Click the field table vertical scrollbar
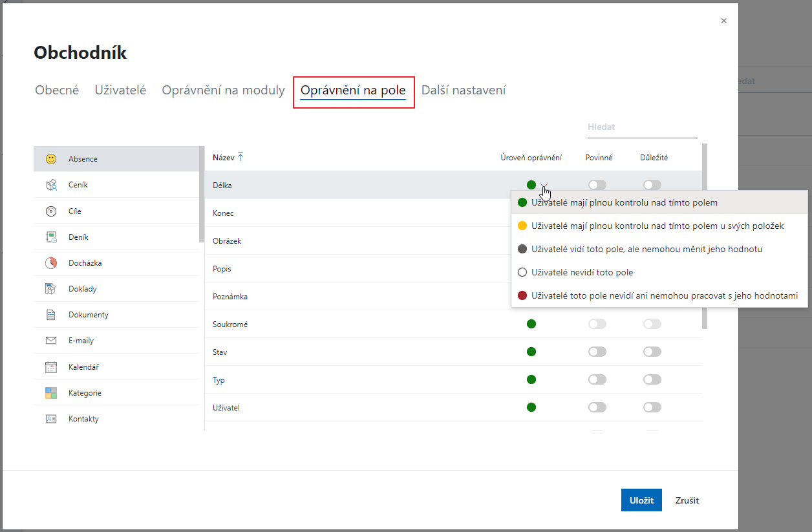 [x=705, y=236]
